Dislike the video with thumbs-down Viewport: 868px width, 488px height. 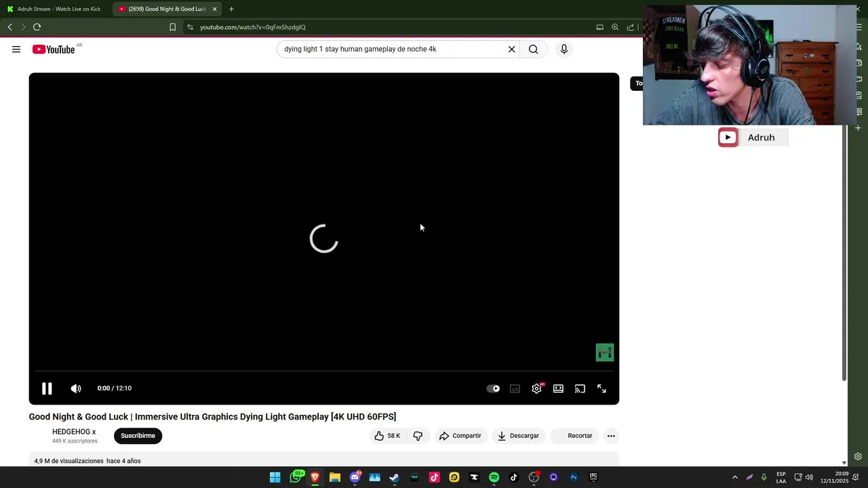tap(418, 436)
